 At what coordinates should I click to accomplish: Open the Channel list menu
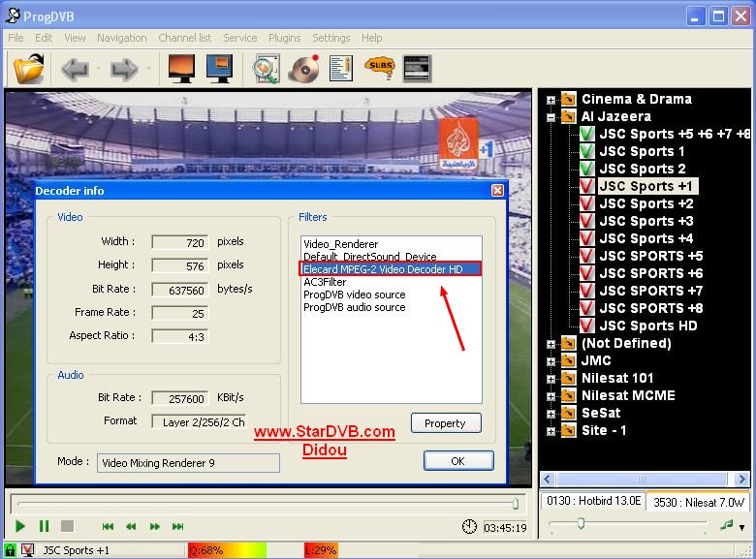(x=185, y=38)
